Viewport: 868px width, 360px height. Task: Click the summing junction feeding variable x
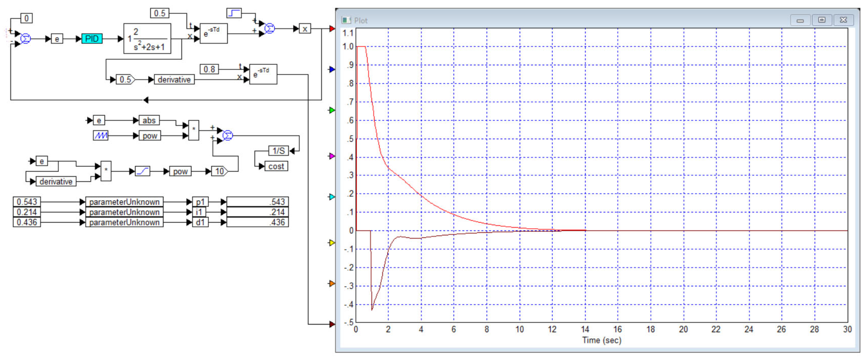click(x=269, y=28)
